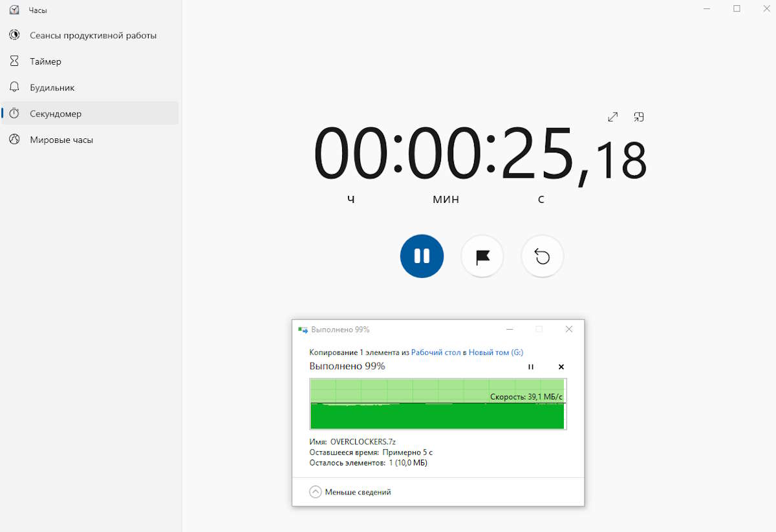Click the stopwatch Секундомер icon
This screenshot has height=532, width=776.
14,113
